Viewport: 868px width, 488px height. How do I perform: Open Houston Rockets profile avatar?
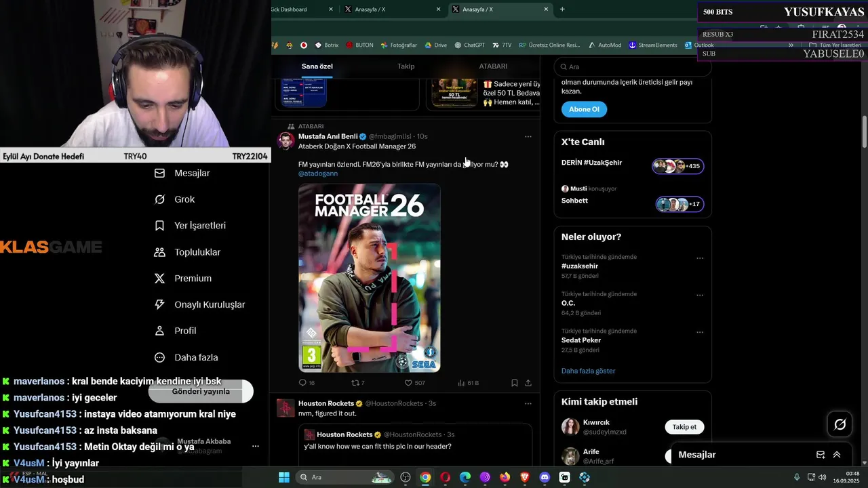(285, 407)
